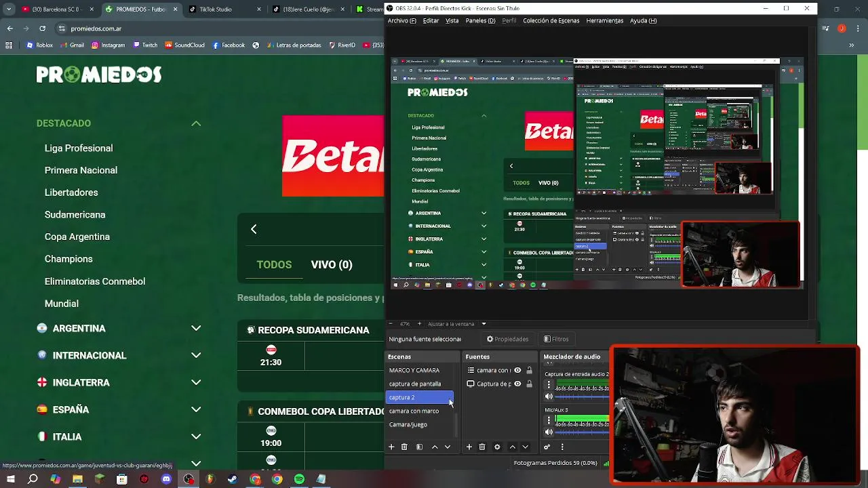Click Chrome address bar promiedos.com.ar

pyautogui.click(x=96, y=28)
